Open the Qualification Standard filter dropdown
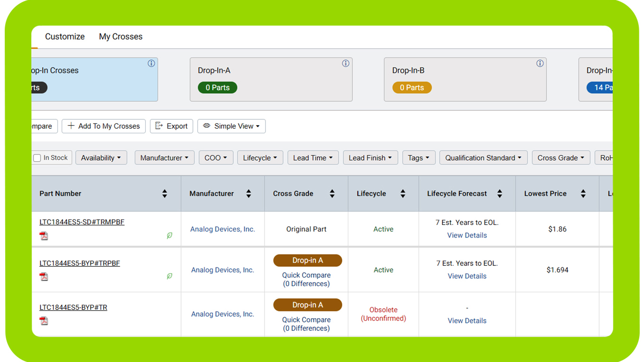 [483, 158]
